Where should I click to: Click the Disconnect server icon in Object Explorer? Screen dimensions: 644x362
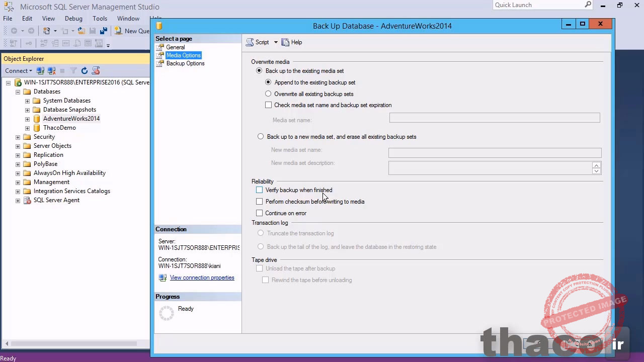click(x=51, y=71)
